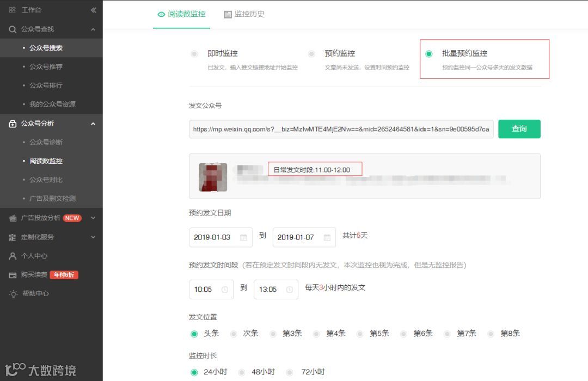Click the 公众号分析 briefcase icon

13,124
